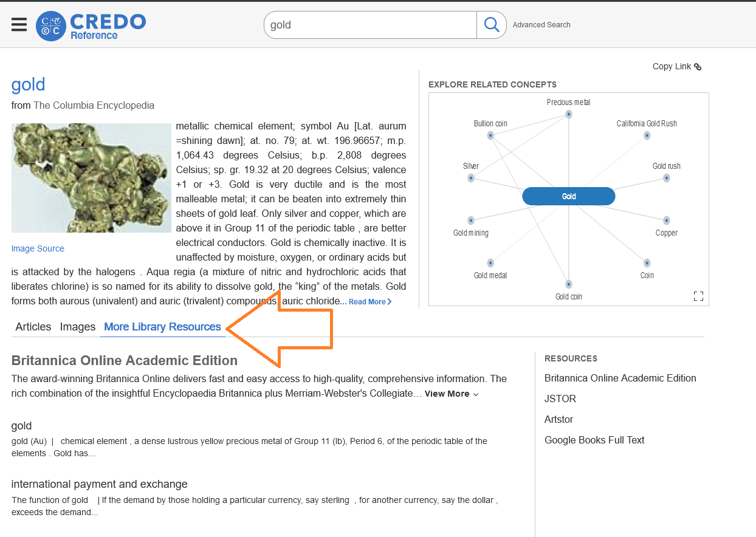Viewport: 756px width, 537px height.
Task: Click the Copper concept label
Action: click(x=667, y=233)
